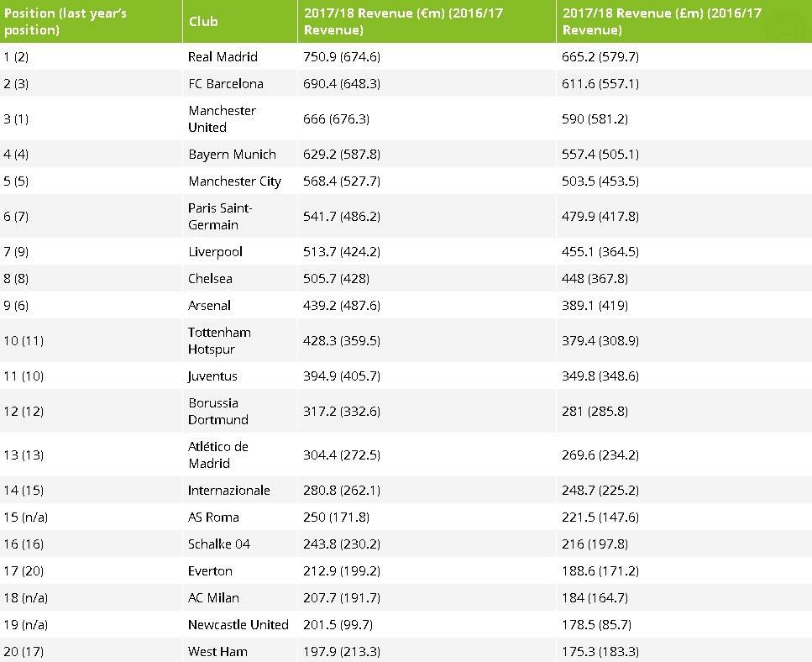The height and width of the screenshot is (662, 812).
Task: Select the Real Madrid club cell
Action: point(223,57)
